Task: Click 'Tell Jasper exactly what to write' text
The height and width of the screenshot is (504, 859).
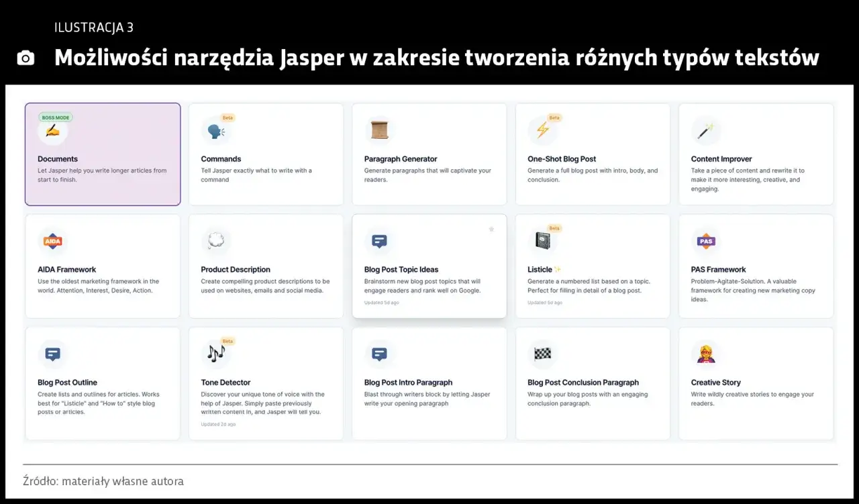Action: (x=256, y=175)
